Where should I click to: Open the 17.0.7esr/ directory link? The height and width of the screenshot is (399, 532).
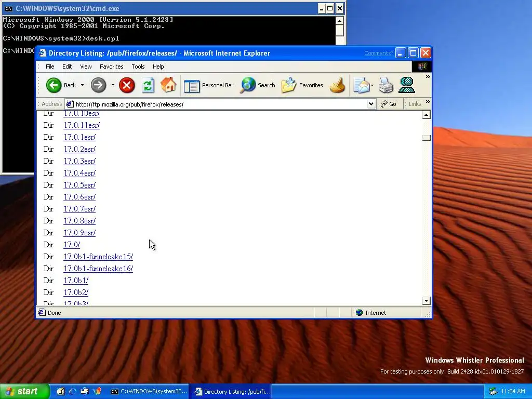pyautogui.click(x=79, y=209)
